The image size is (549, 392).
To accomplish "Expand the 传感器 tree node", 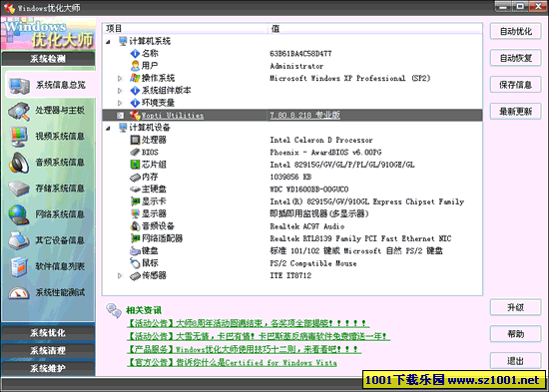I will tap(120, 276).
